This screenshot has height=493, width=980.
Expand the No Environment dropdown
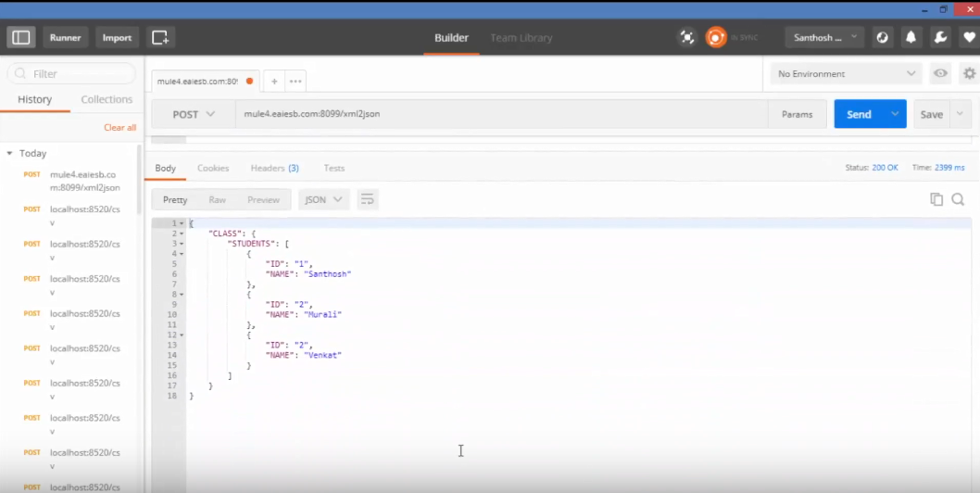point(846,74)
